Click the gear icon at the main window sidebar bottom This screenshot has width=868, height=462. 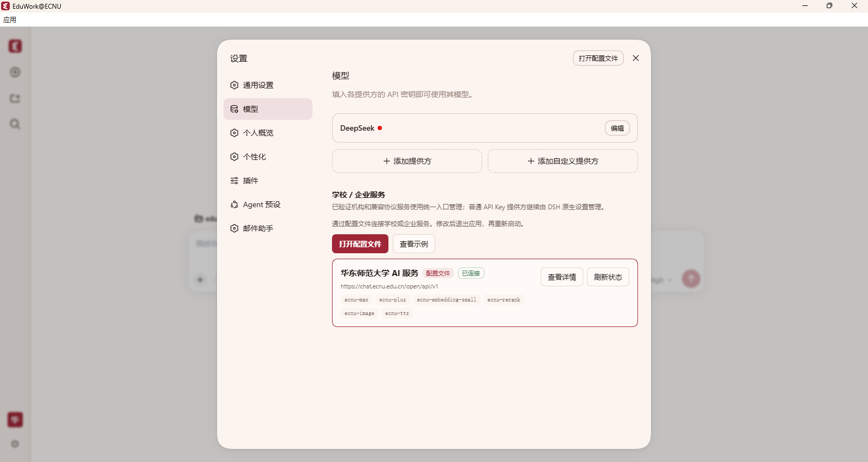[x=15, y=444]
